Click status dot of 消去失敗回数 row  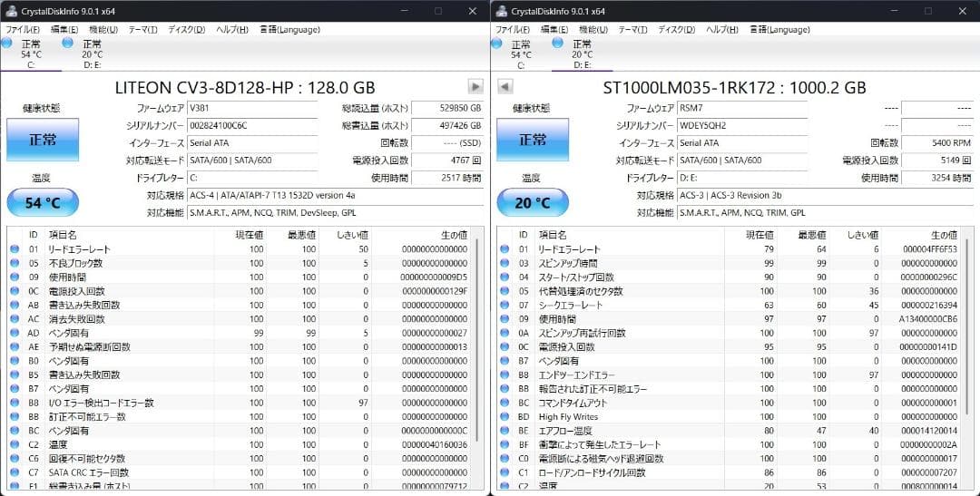(15, 318)
